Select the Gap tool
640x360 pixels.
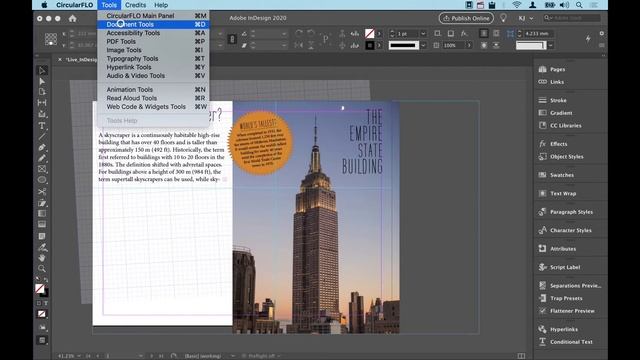click(42, 103)
